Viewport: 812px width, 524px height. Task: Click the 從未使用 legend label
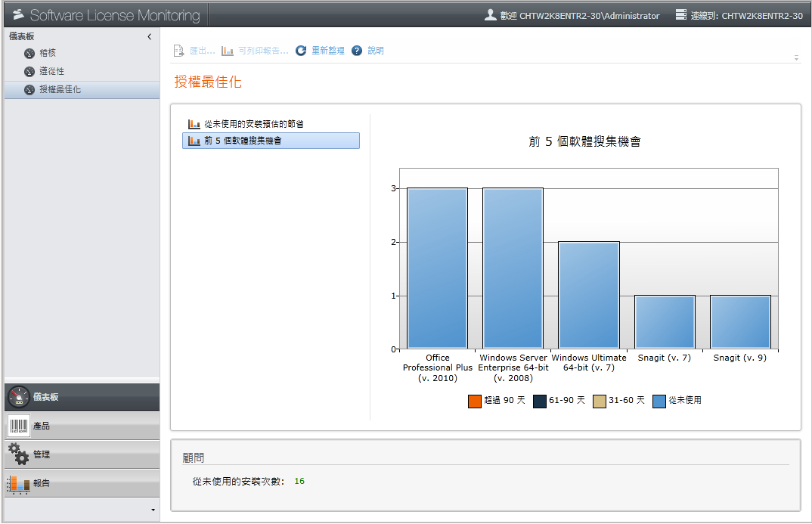685,400
